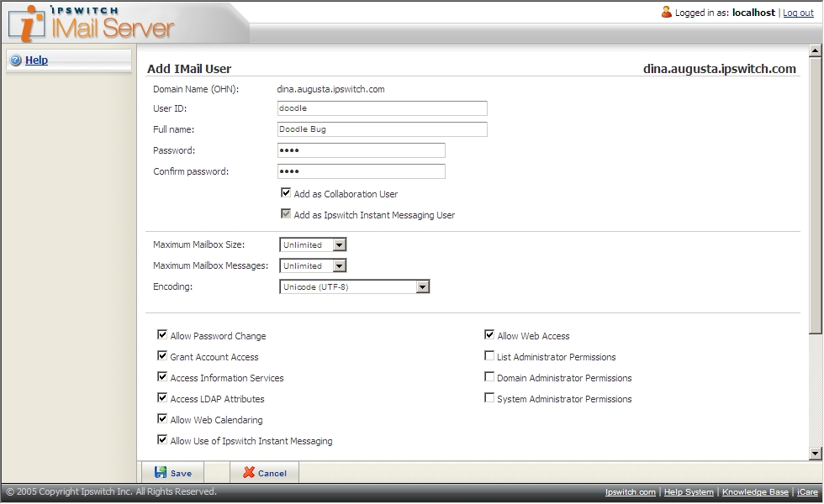This screenshot has width=824, height=504.
Task: Uncheck Allow Web Calendaring
Action: 162,418
